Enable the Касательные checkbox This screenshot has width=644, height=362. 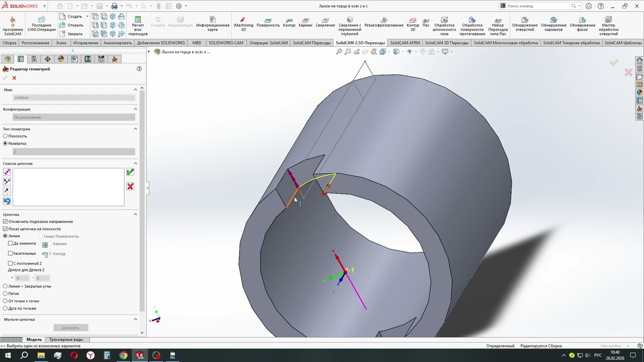point(11,253)
